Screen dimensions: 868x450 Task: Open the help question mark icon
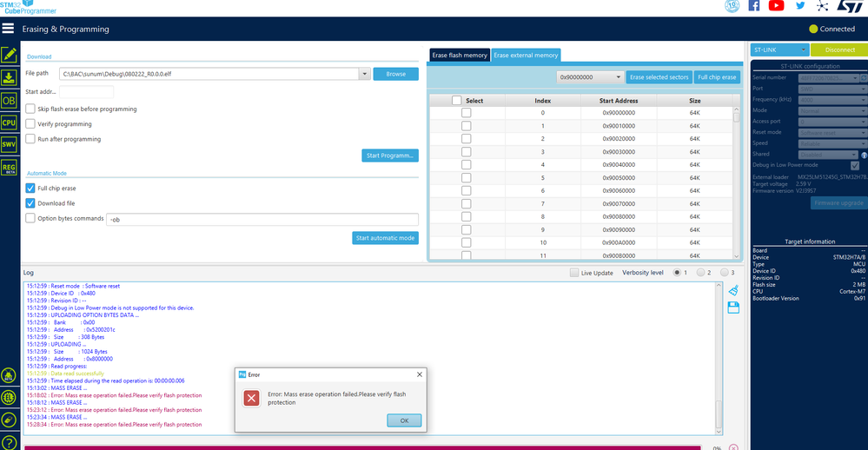click(9, 442)
